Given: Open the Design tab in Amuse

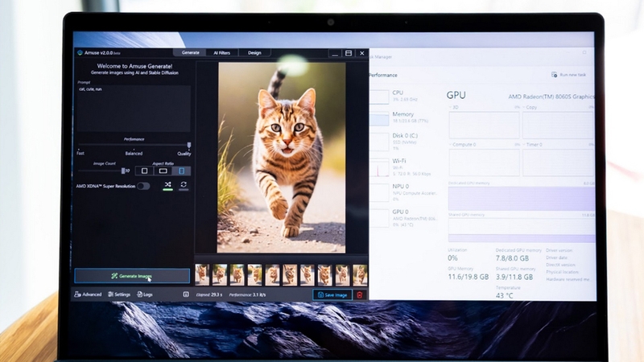Looking at the screenshot, I should 254,52.
